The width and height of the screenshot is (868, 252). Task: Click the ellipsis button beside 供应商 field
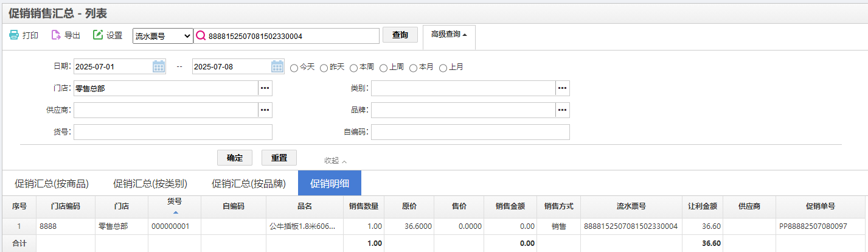coord(265,110)
